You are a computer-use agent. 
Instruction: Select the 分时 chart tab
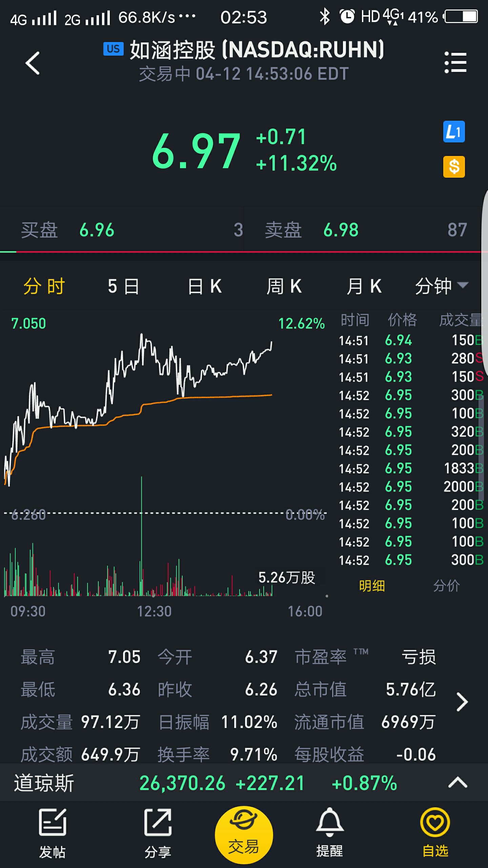[44, 286]
